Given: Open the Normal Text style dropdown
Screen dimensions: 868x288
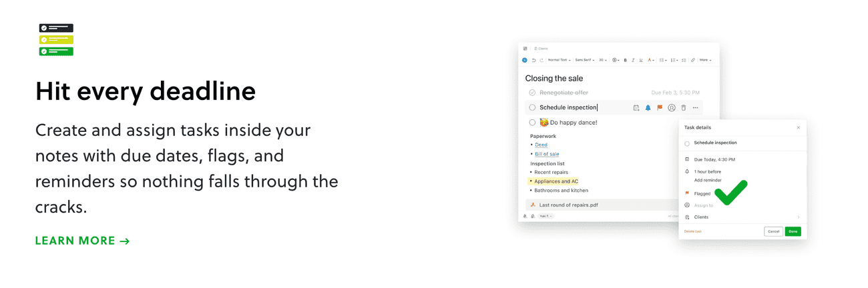Looking at the screenshot, I should point(560,60).
